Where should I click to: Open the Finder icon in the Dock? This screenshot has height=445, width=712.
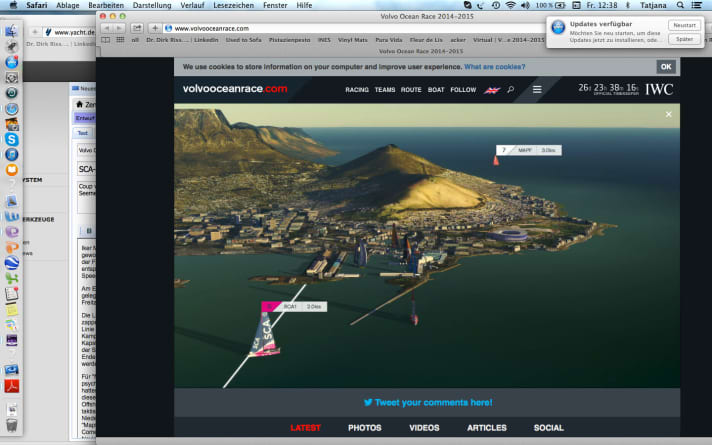(x=11, y=31)
